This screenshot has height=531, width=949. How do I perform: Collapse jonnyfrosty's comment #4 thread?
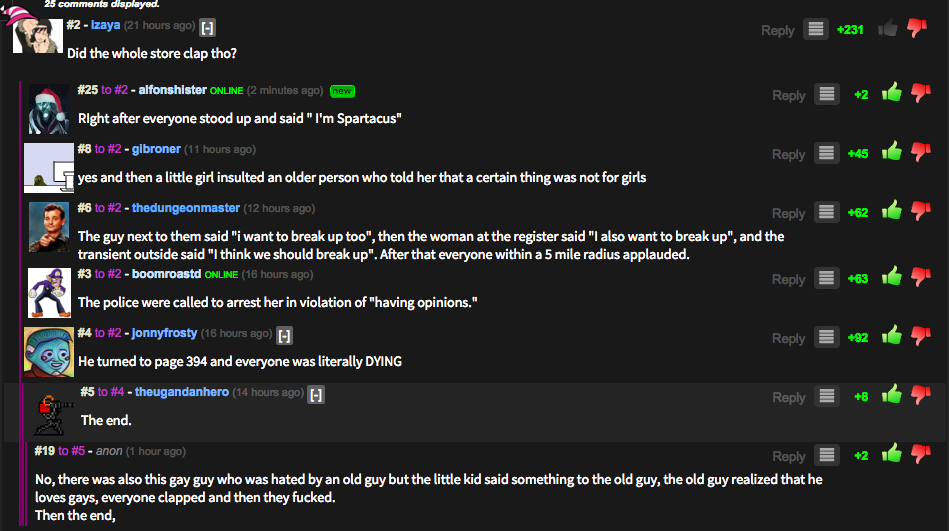(x=284, y=334)
